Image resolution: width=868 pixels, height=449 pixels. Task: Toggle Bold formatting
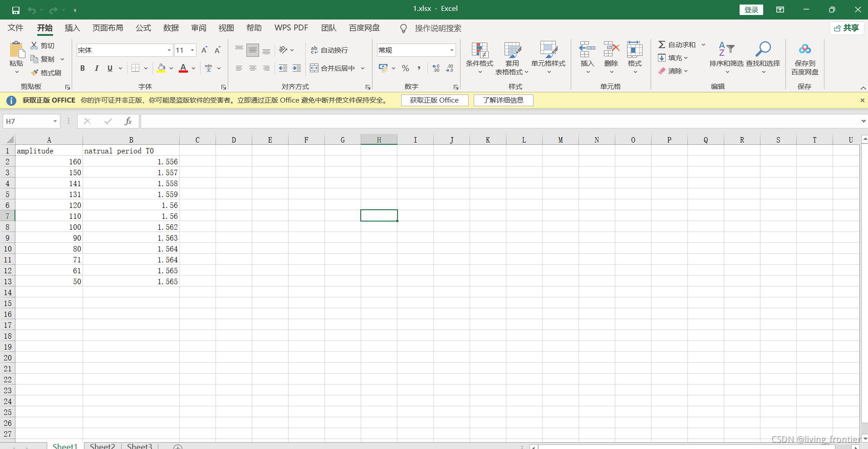coord(83,68)
